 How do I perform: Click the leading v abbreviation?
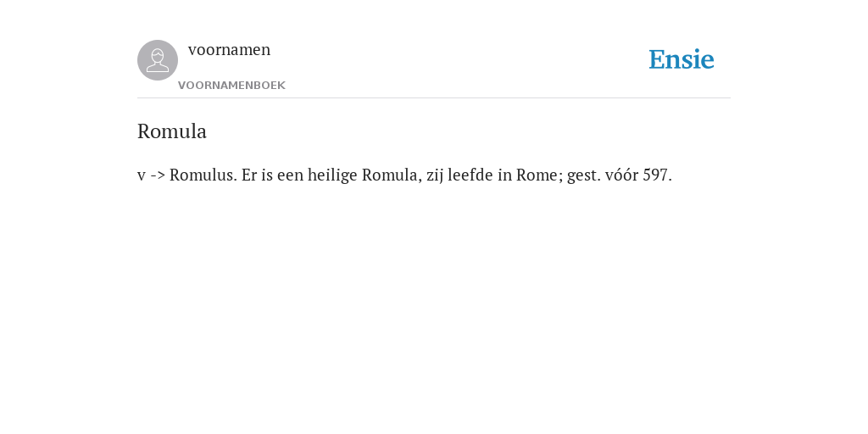142,176
